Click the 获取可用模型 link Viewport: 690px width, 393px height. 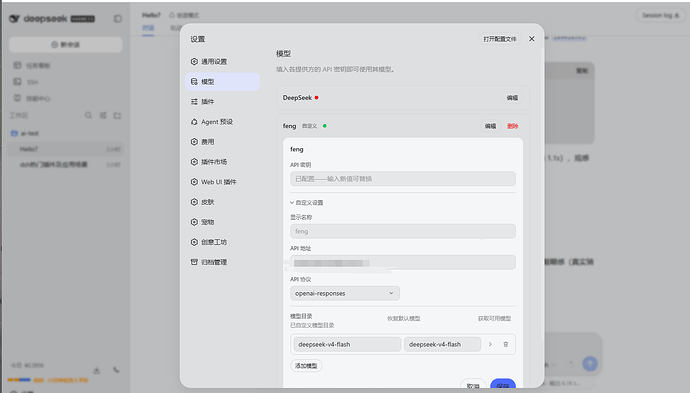coord(495,318)
